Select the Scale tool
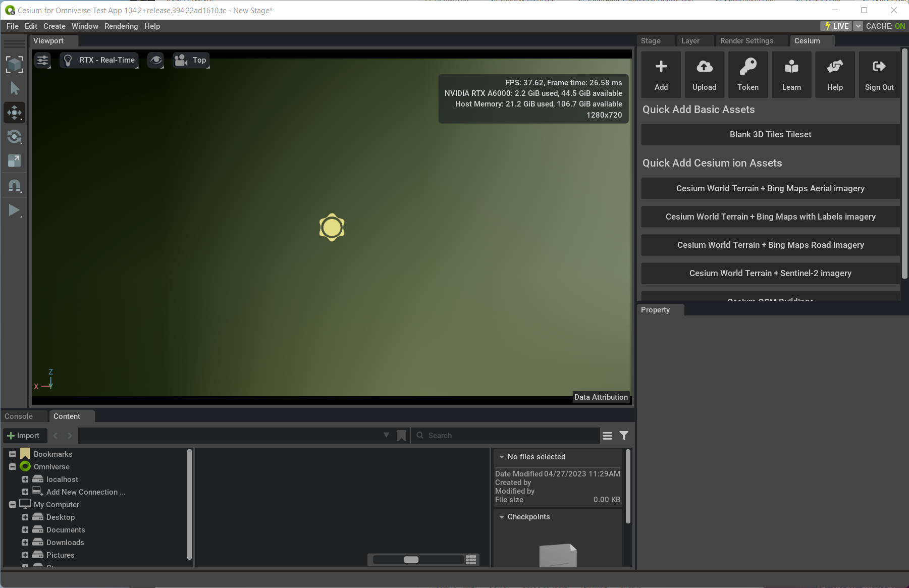This screenshot has width=909, height=588. [x=14, y=161]
